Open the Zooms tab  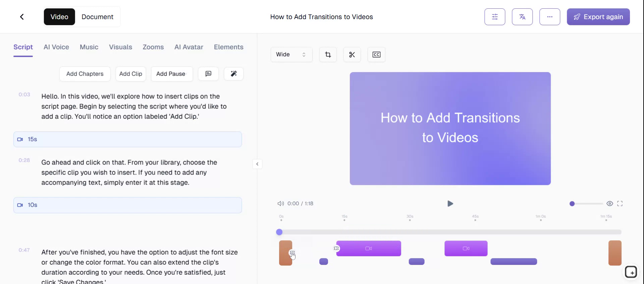tap(153, 47)
